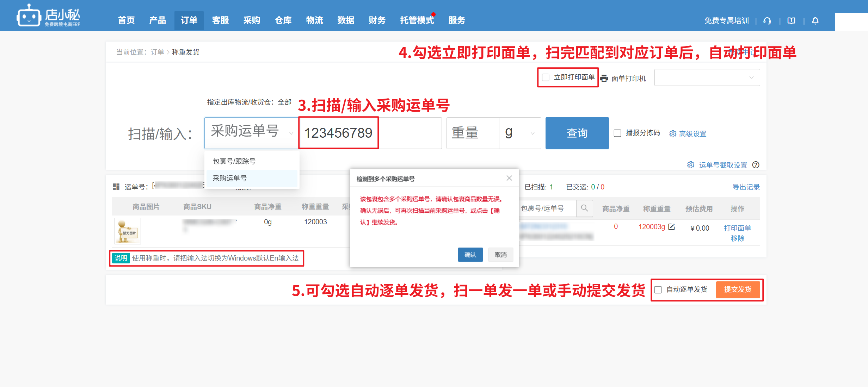Screen dimensions: 868x387
Task: Open the help book icon in header
Action: [x=791, y=21]
